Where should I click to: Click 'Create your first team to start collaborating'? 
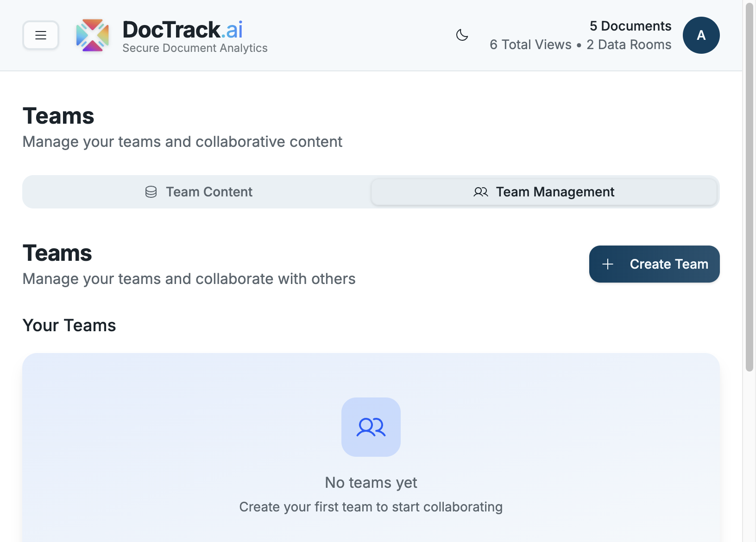click(371, 507)
